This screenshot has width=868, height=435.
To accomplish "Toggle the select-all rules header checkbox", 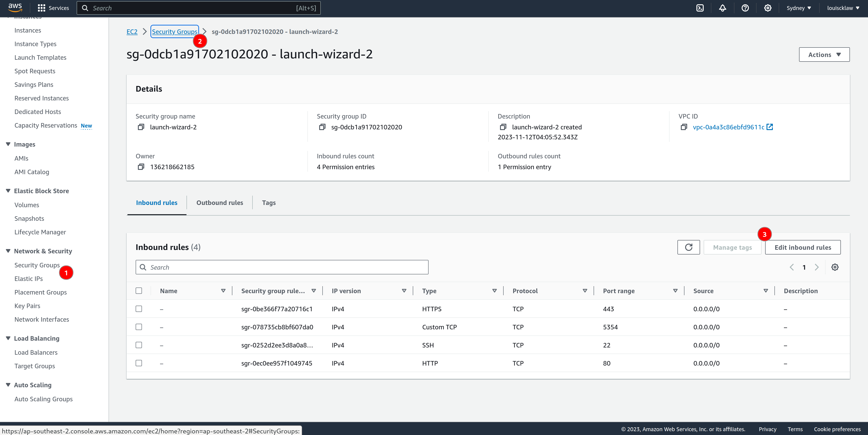I will pyautogui.click(x=139, y=291).
